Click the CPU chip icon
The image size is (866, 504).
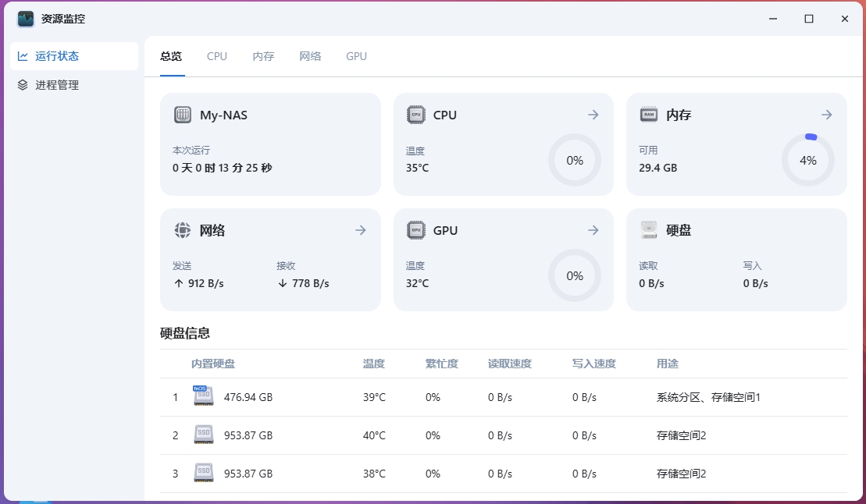(416, 115)
